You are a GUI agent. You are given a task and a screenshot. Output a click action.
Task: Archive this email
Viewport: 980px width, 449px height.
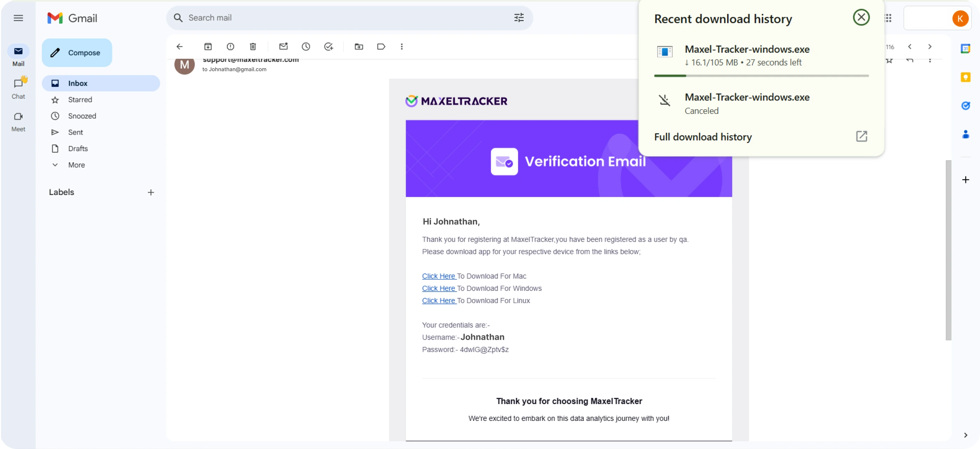[208, 46]
